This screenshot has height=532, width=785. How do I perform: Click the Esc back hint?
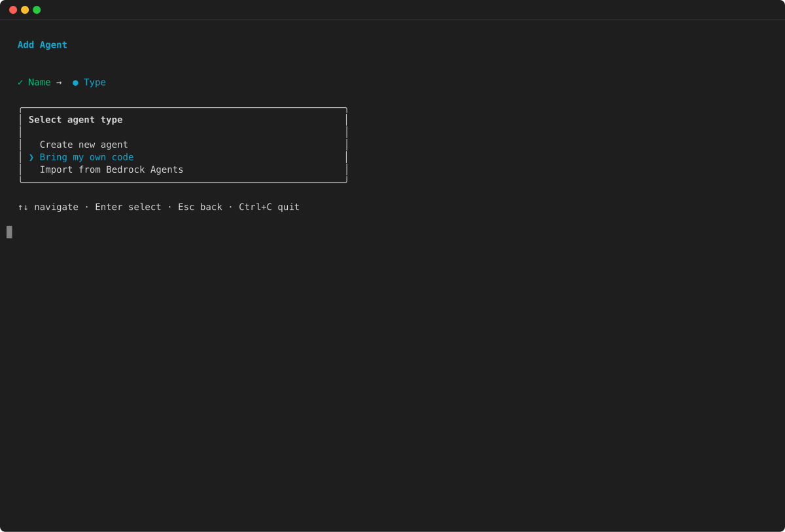coord(200,207)
